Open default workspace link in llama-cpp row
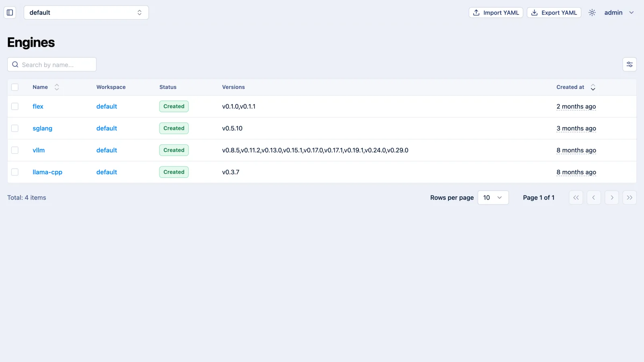The height and width of the screenshot is (362, 644). [x=107, y=172]
